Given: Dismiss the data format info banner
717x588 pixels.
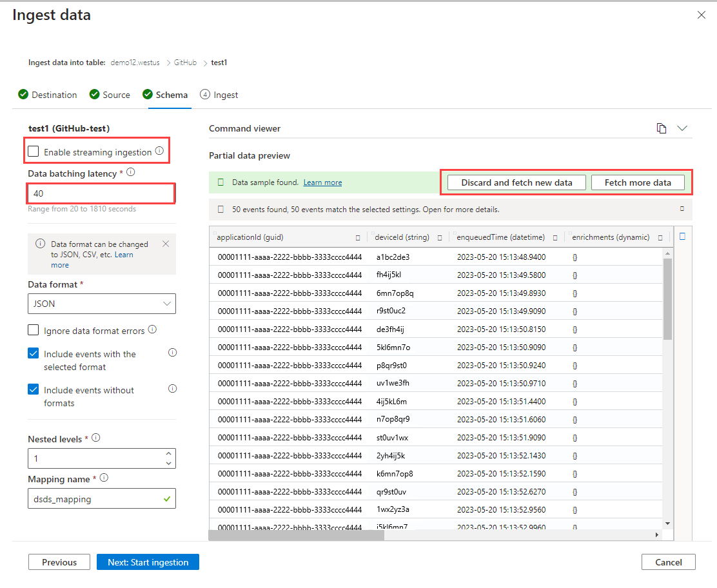Looking at the screenshot, I should point(166,244).
